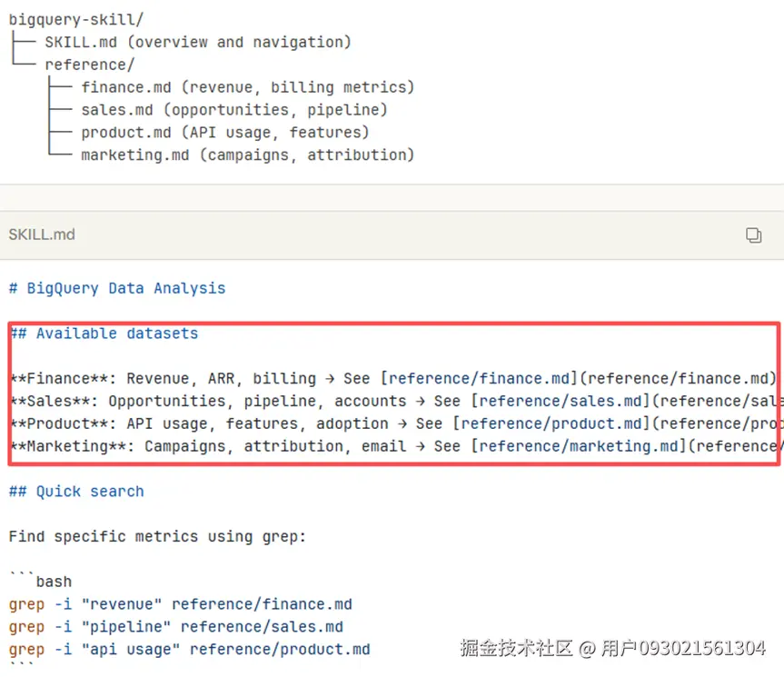Click SKILL.md entry in the directory tree
This screenshot has height=677, width=784.
[80, 42]
